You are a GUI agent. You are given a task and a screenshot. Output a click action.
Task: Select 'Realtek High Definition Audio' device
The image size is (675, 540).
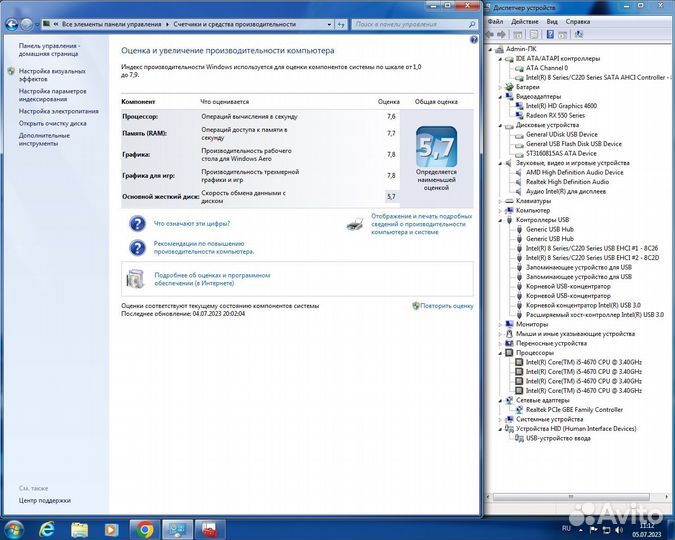tap(567, 182)
